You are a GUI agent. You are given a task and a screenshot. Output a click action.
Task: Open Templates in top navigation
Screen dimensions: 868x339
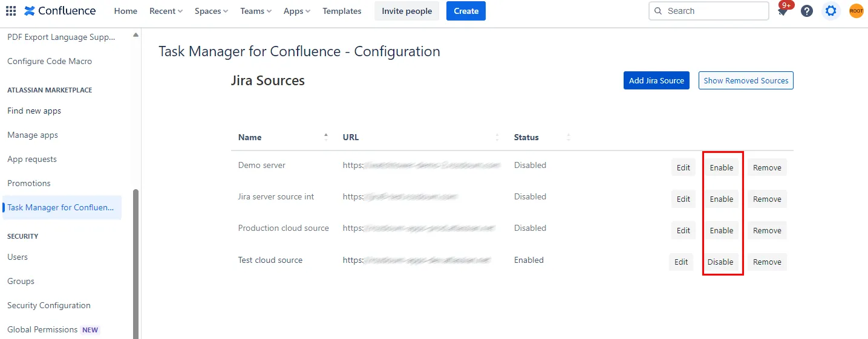click(x=342, y=11)
